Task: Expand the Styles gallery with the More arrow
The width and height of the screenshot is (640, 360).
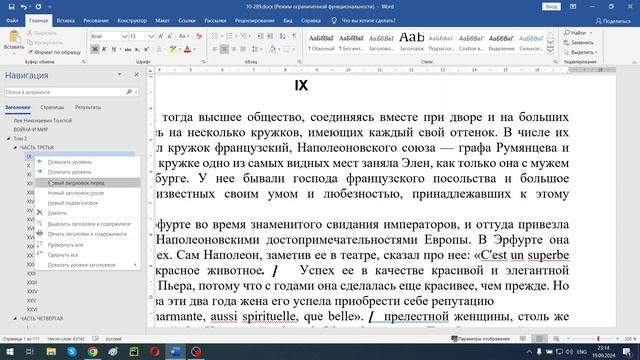Action: click(550, 51)
